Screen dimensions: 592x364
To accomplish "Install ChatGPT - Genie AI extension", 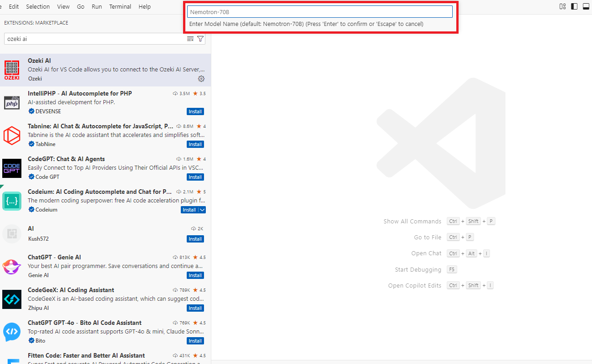I will coord(195,275).
